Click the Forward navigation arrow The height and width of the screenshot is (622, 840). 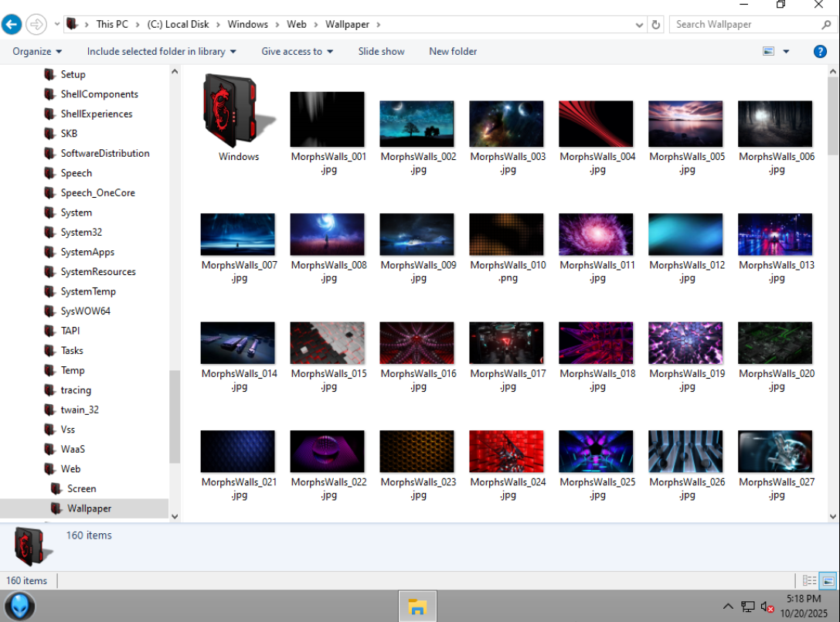click(x=36, y=24)
